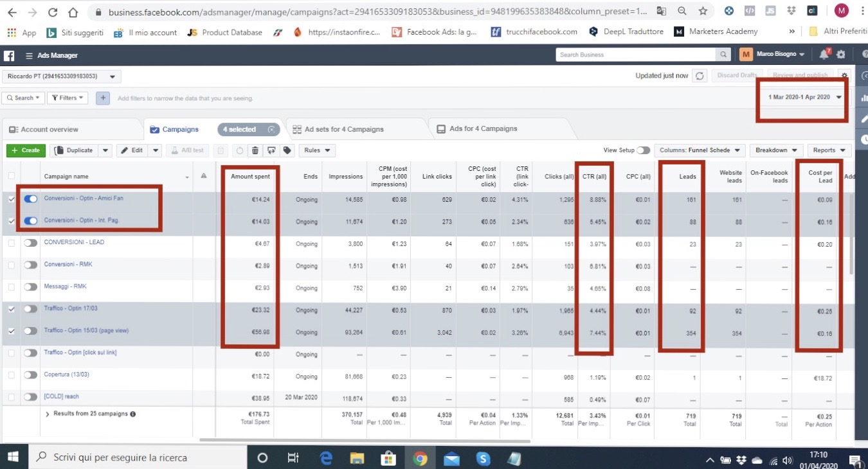Click the Search Business input field

point(635,55)
